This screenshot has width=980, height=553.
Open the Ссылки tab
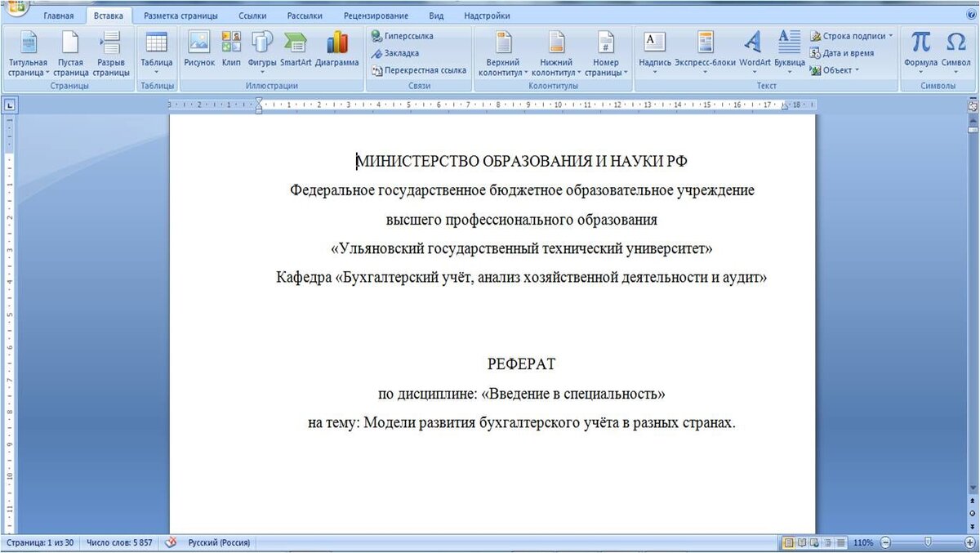pyautogui.click(x=252, y=16)
